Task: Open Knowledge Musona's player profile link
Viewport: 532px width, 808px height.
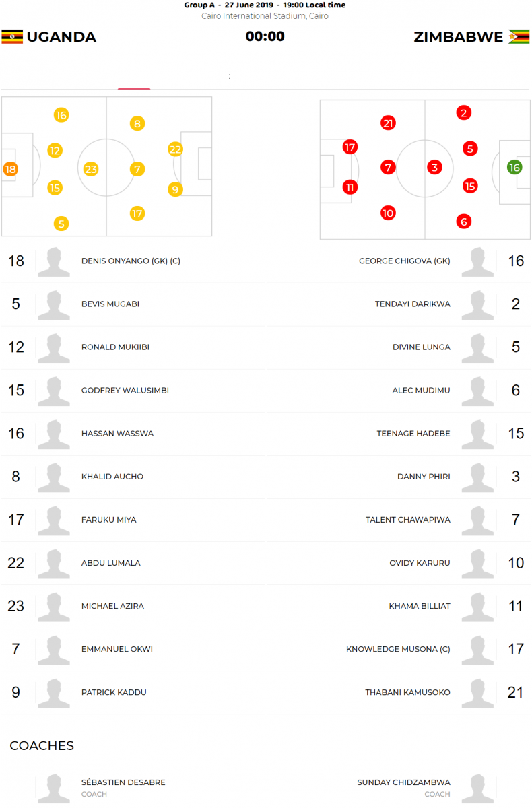Action: (x=397, y=649)
